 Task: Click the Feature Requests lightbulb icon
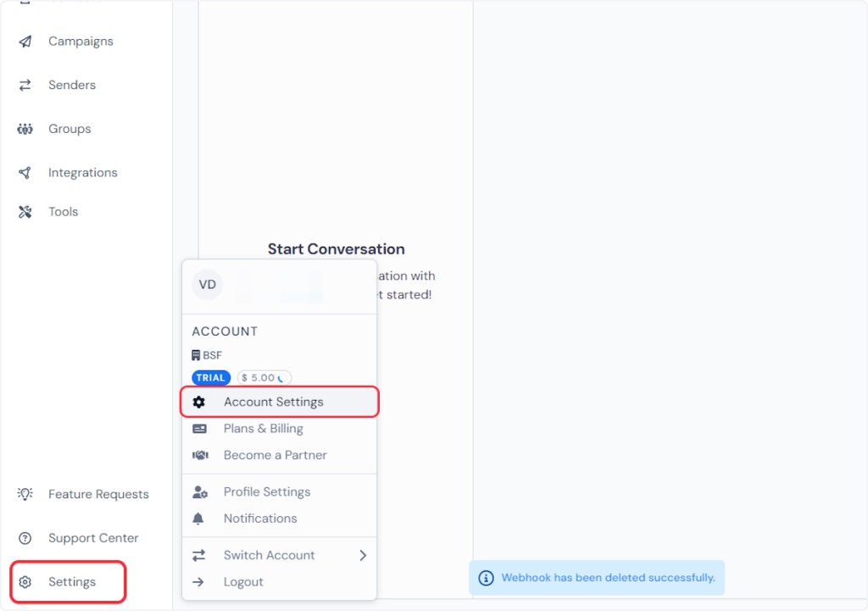(25, 494)
